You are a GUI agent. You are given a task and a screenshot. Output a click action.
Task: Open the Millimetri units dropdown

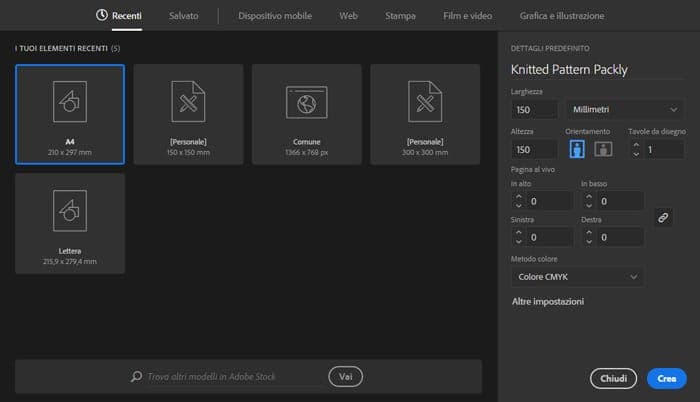(623, 108)
